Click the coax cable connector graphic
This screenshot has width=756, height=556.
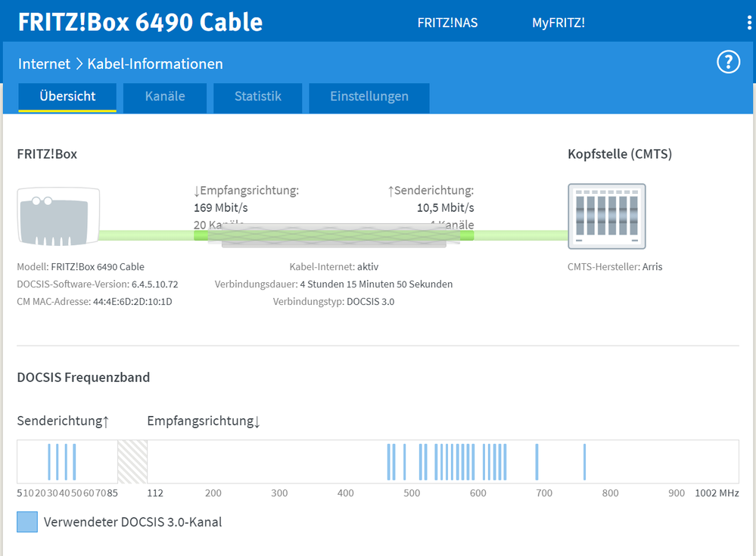[x=334, y=235]
